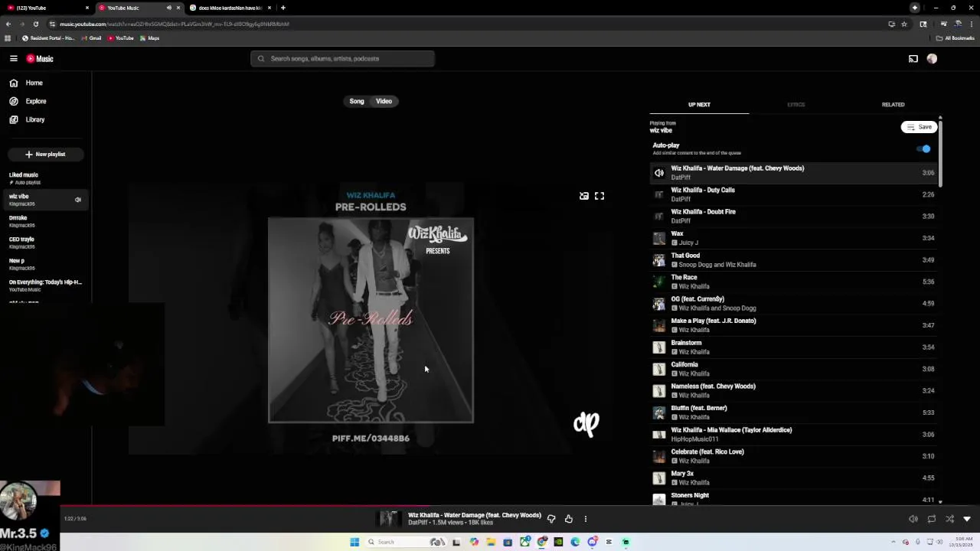Open the Drrrake playlist
This screenshot has height=551, width=980.
click(46, 221)
